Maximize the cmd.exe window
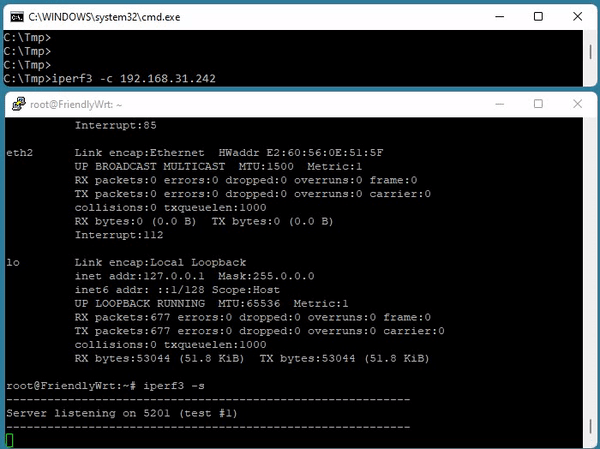Screen dimensions: 600x449 [539, 15]
